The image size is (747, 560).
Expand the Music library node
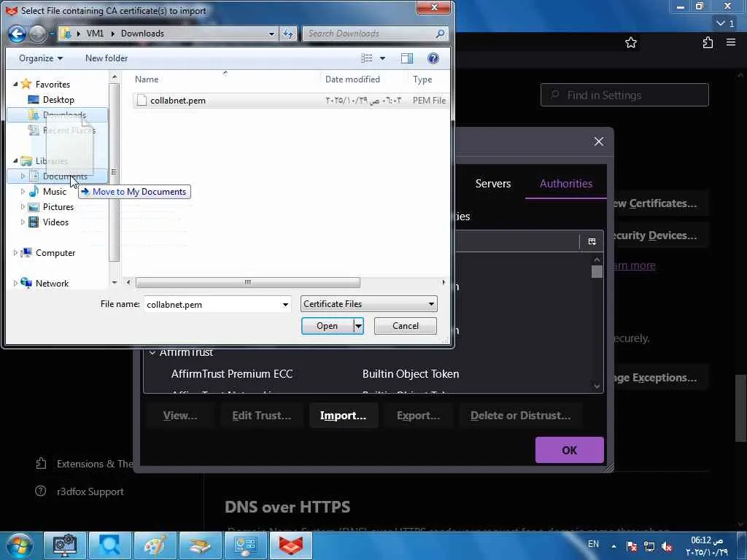click(23, 192)
